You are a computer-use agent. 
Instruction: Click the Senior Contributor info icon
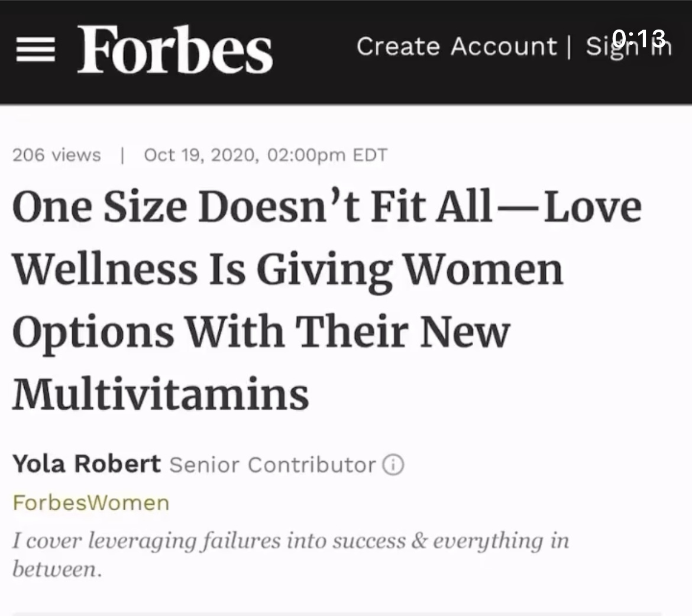pyautogui.click(x=394, y=465)
